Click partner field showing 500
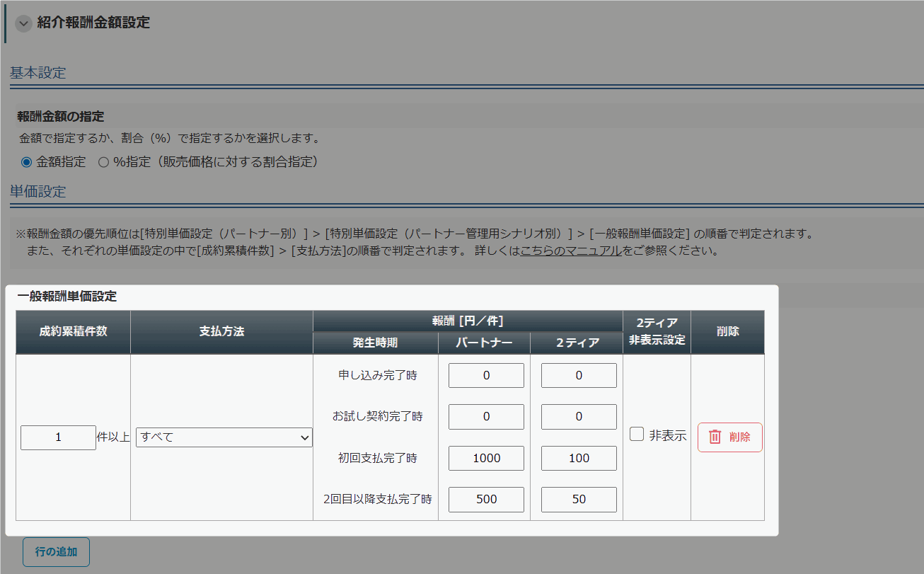The width and height of the screenshot is (924, 574). (x=486, y=500)
